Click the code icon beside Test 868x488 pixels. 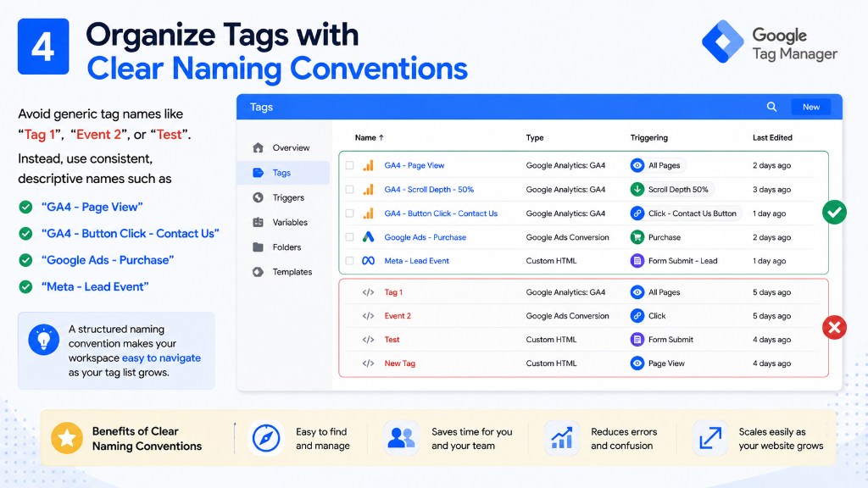click(368, 340)
